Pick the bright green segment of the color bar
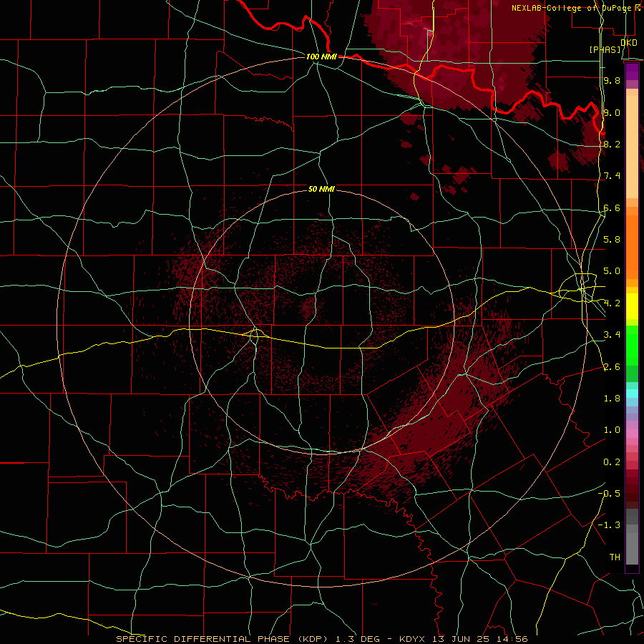Screen dimensions: 644x644 click(x=632, y=346)
